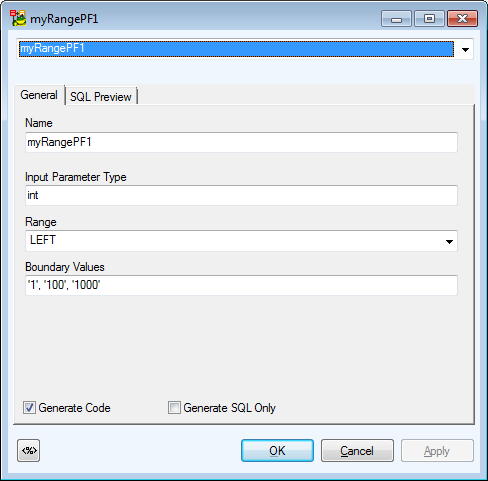Toggle the Generate Code checkbox
488x481 pixels.
point(29,408)
